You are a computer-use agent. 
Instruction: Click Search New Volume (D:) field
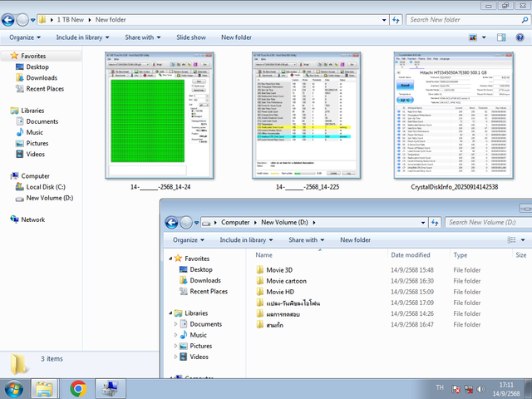(x=488, y=223)
